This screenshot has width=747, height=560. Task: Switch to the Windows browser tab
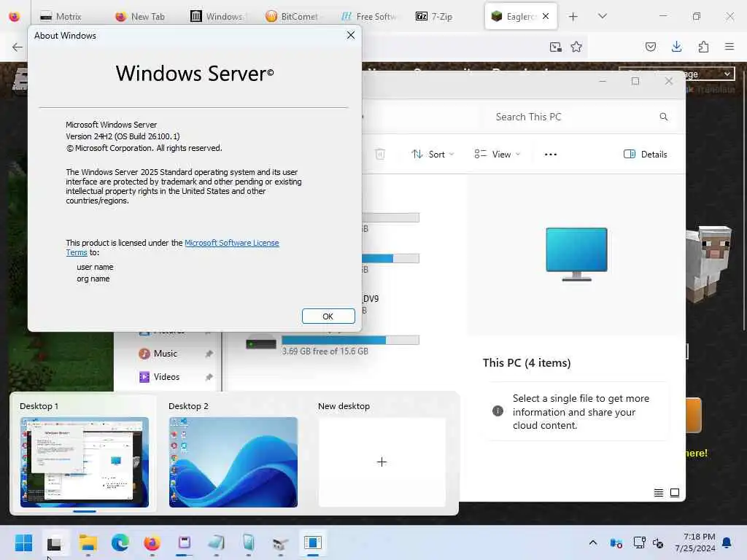217,16
